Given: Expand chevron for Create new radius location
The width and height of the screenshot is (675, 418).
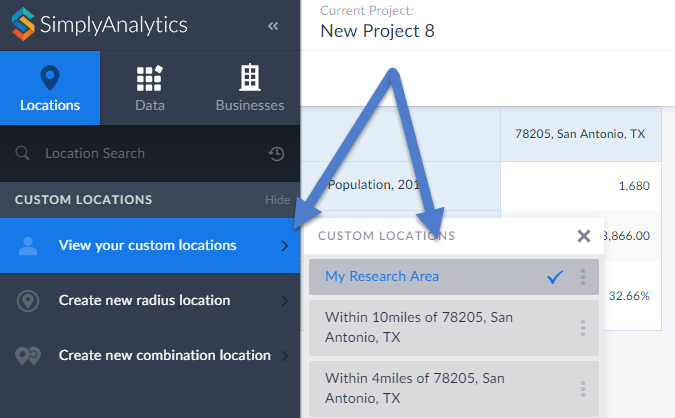Looking at the screenshot, I should click(285, 300).
